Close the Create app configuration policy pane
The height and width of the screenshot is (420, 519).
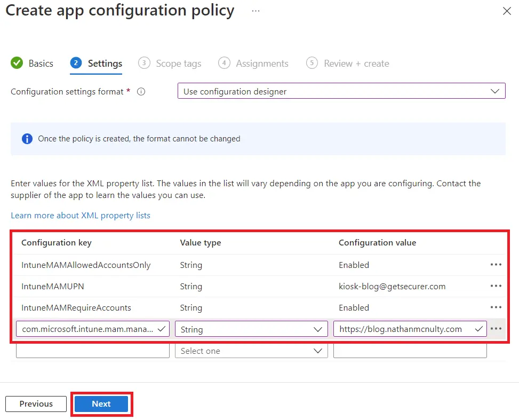(x=507, y=11)
